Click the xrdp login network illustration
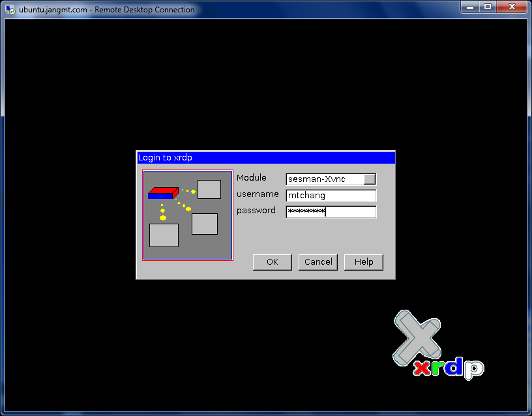Viewport: 532px width, 416px height. point(188,215)
